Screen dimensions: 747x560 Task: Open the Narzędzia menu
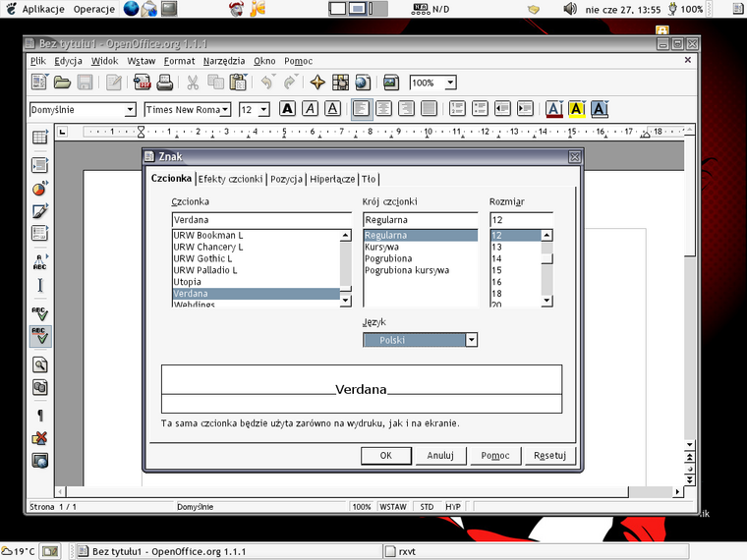(224, 61)
